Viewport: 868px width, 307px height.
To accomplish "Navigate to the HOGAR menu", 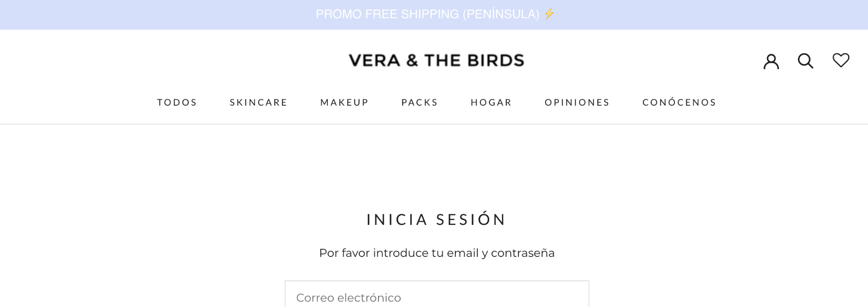I will [491, 102].
